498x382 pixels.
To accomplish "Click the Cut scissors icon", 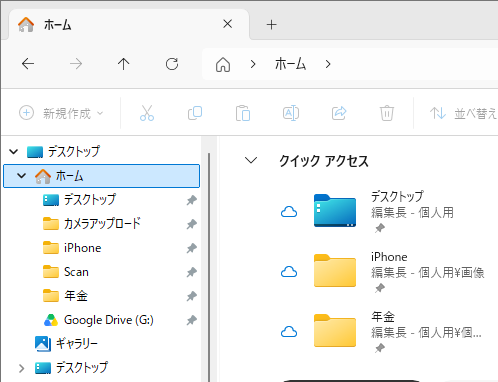I will 147,113.
